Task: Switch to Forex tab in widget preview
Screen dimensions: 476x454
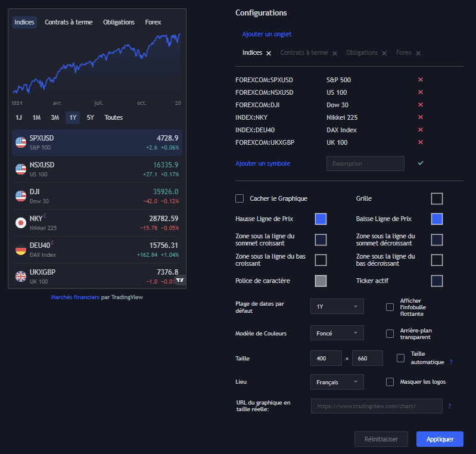Action: click(153, 23)
